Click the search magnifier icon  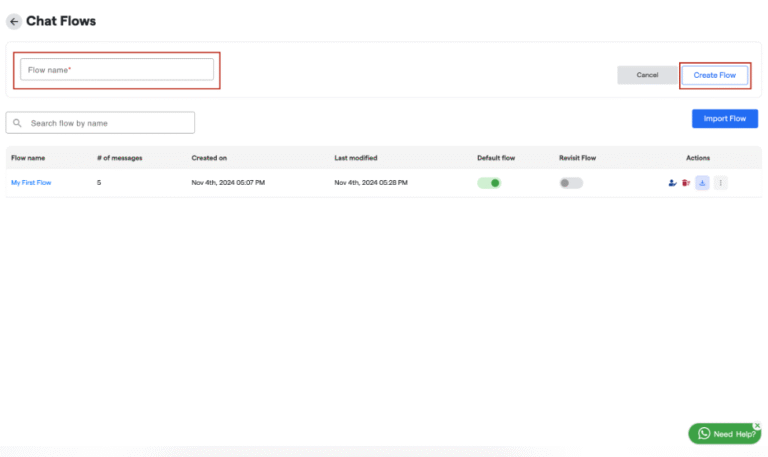coord(18,123)
